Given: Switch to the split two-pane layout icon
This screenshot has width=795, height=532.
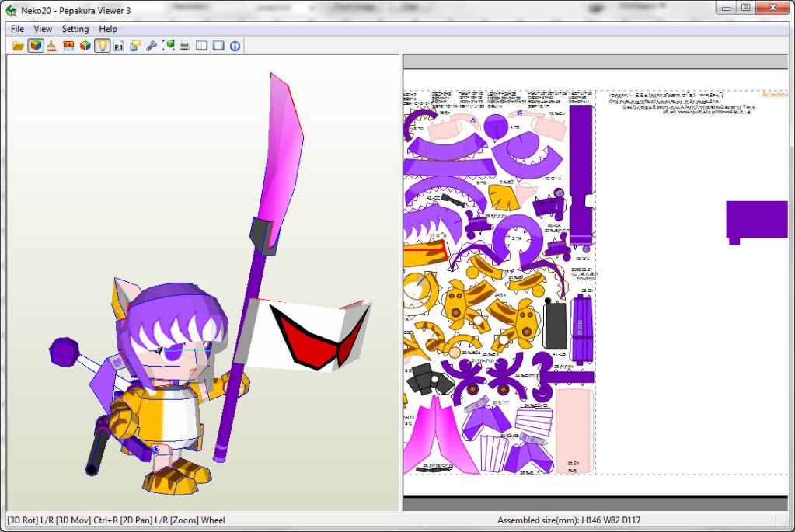Looking at the screenshot, I should [x=202, y=46].
